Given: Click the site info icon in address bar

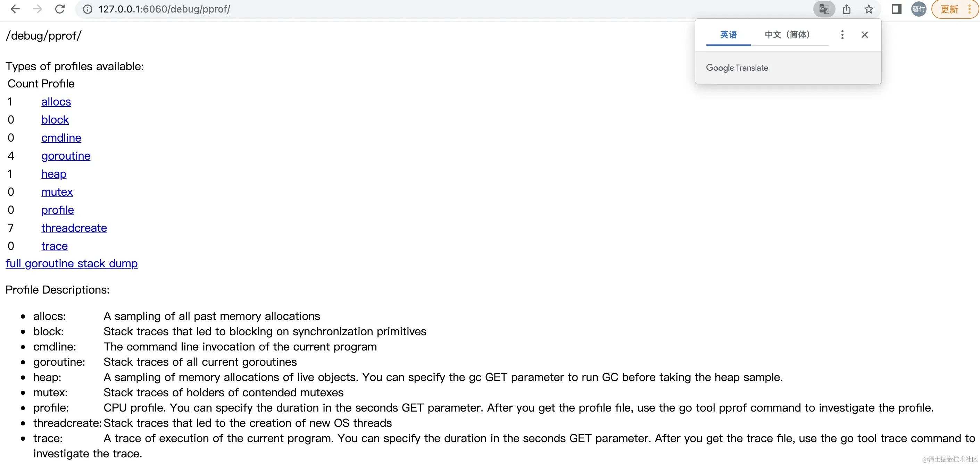Looking at the screenshot, I should coord(88,9).
